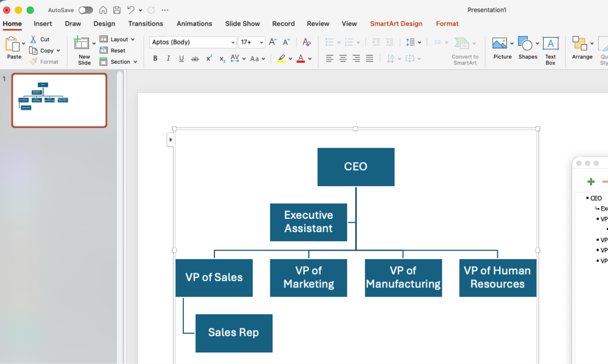Click the Arrange button

[582, 48]
